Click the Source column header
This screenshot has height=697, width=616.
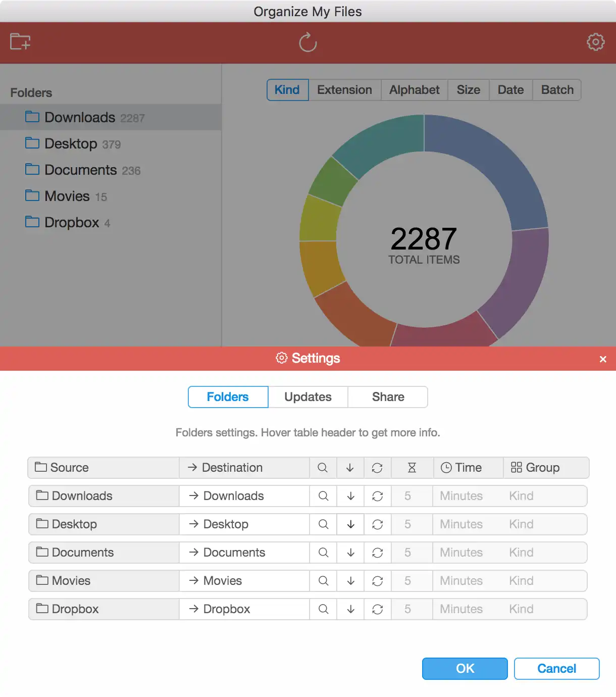pyautogui.click(x=104, y=468)
